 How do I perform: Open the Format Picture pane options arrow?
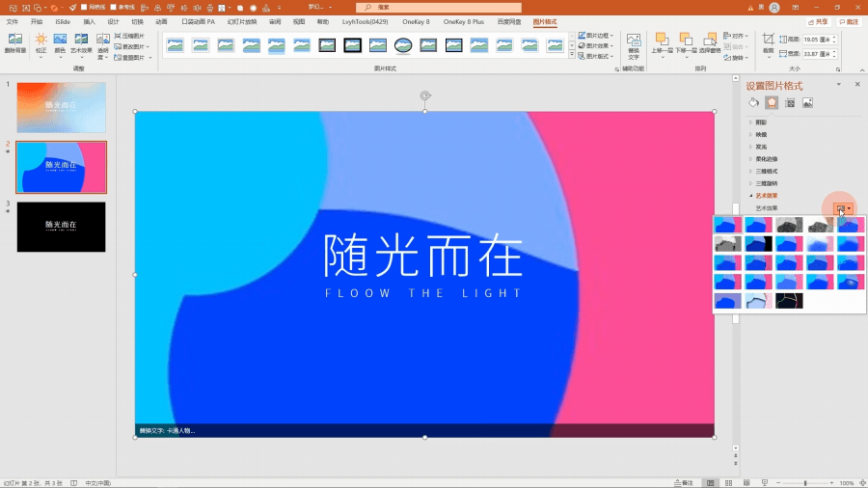pos(839,84)
